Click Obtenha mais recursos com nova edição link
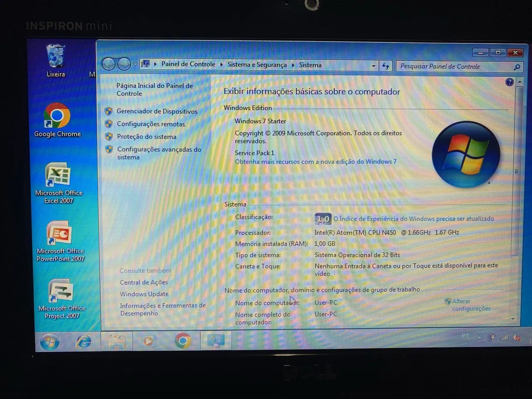Screen dimensions: 532x399 pos(315,162)
